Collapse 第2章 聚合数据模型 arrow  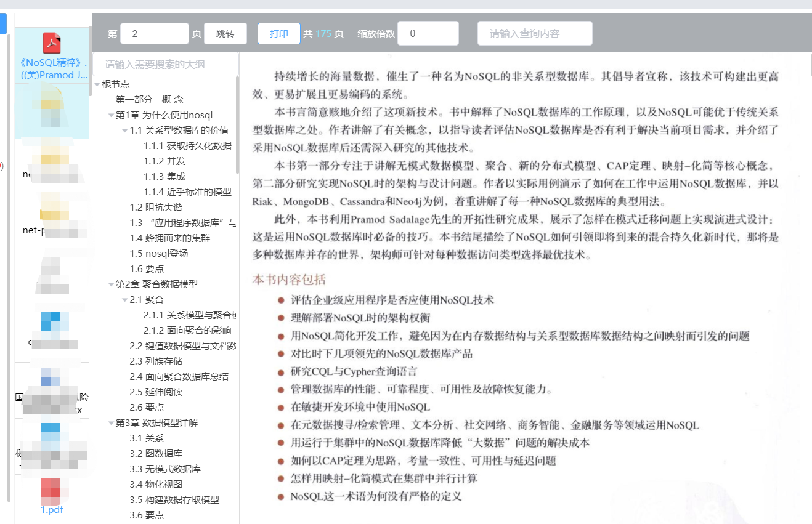[111, 284]
